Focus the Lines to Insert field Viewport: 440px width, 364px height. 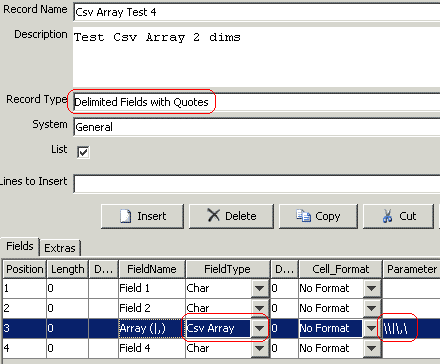(x=257, y=183)
